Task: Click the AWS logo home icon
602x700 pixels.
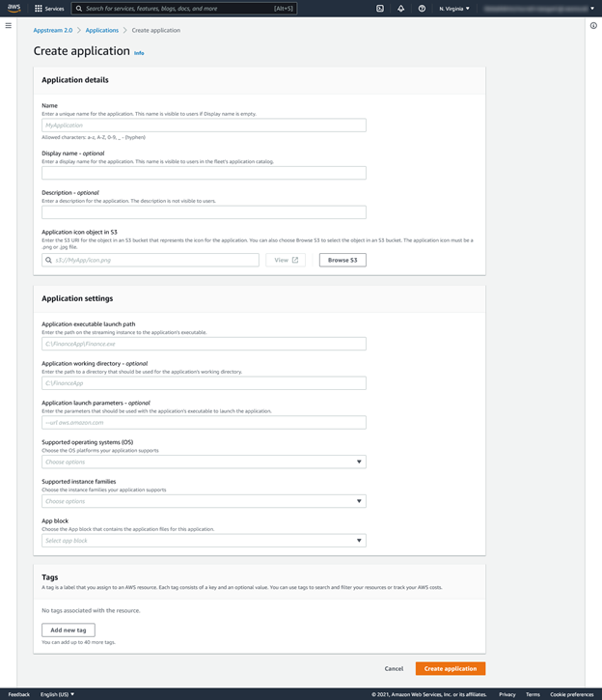Action: point(14,8)
